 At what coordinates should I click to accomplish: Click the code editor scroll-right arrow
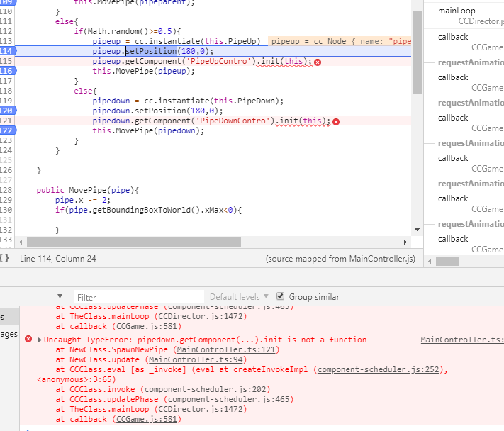[x=405, y=242]
